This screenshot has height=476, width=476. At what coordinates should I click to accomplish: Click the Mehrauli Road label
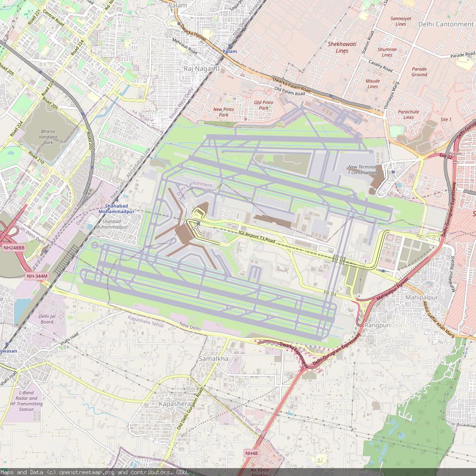click(185, 46)
